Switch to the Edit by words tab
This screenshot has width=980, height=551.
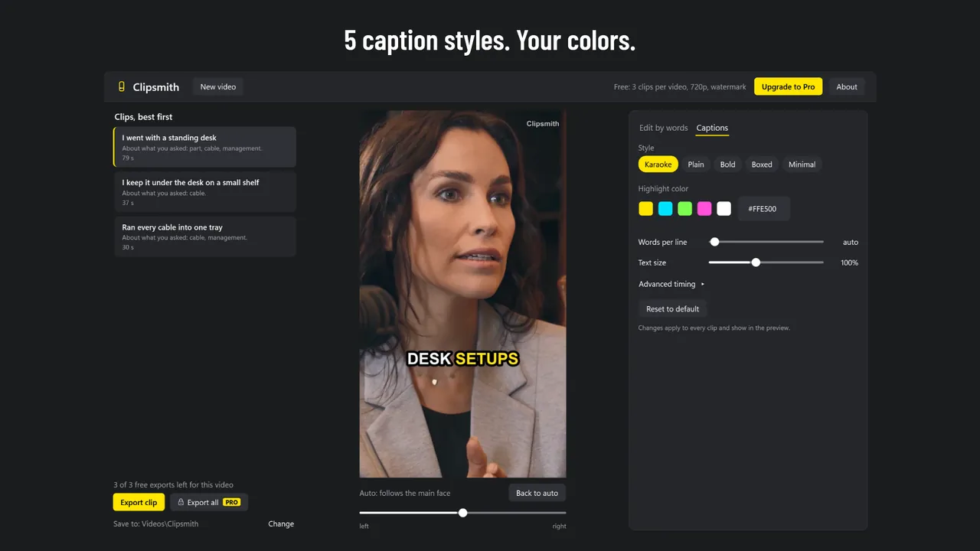[664, 128]
